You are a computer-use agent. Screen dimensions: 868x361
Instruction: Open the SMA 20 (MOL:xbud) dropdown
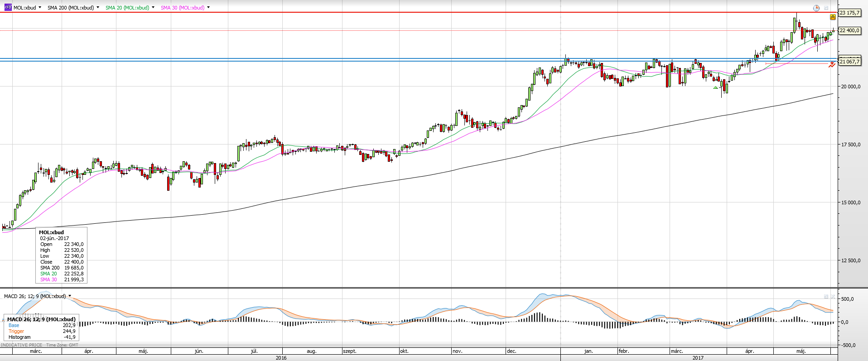tap(153, 8)
